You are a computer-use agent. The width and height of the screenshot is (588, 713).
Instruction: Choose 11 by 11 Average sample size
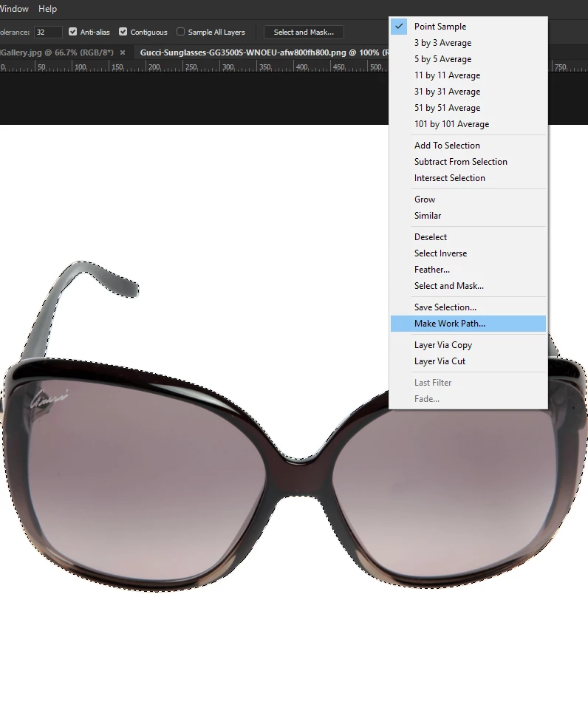pos(468,75)
